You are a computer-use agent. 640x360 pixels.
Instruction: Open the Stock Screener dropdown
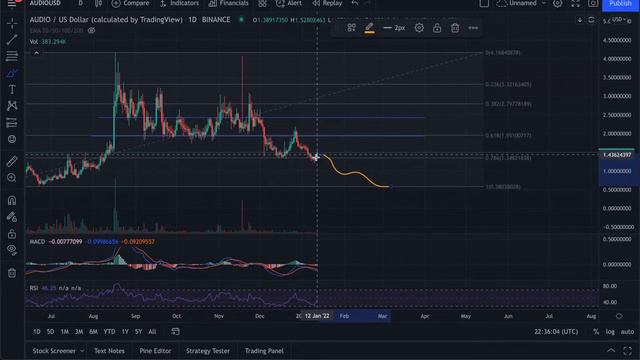click(58, 351)
